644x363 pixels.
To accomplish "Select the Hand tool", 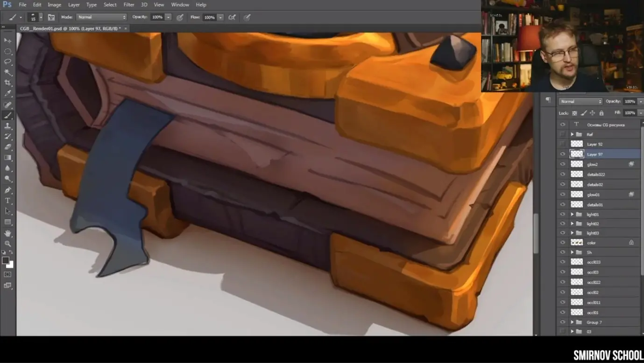I will [x=8, y=233].
